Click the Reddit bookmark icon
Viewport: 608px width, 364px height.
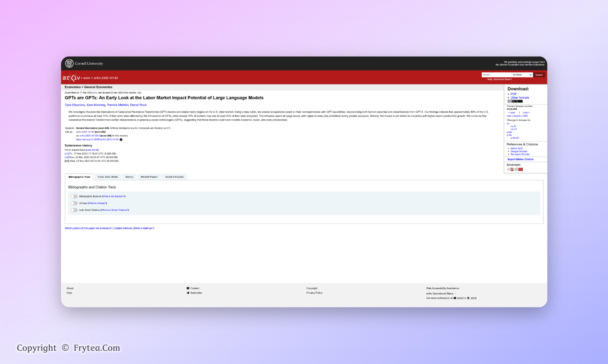click(x=516, y=169)
